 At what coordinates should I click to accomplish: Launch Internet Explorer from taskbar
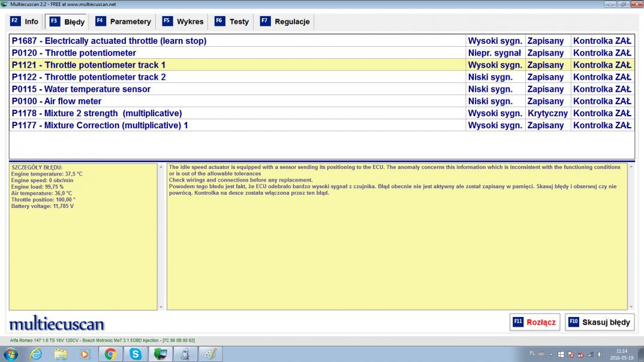point(36,354)
